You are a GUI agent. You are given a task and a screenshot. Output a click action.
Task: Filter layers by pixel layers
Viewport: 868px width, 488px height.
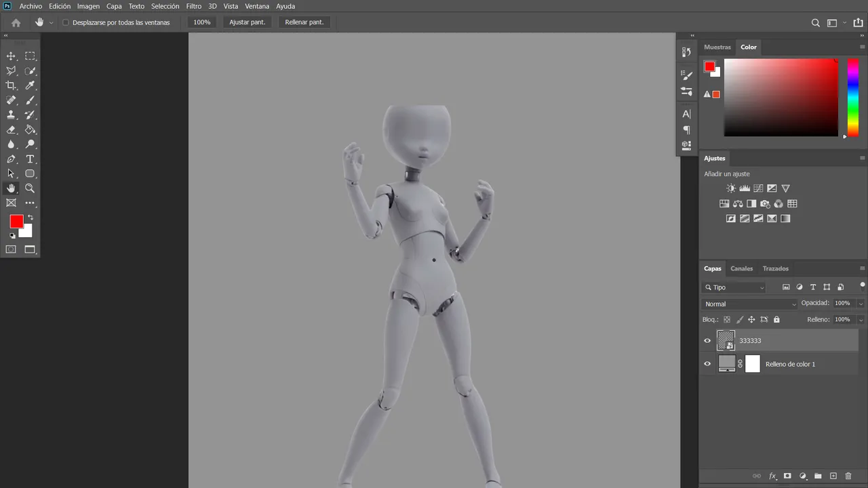(x=786, y=287)
